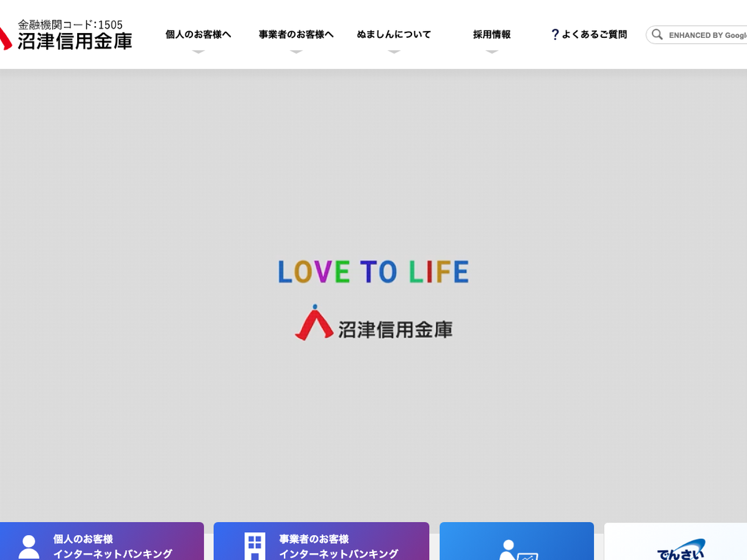
Task: Expand the arrow under 個人のお客様へ
Action: coord(198,52)
